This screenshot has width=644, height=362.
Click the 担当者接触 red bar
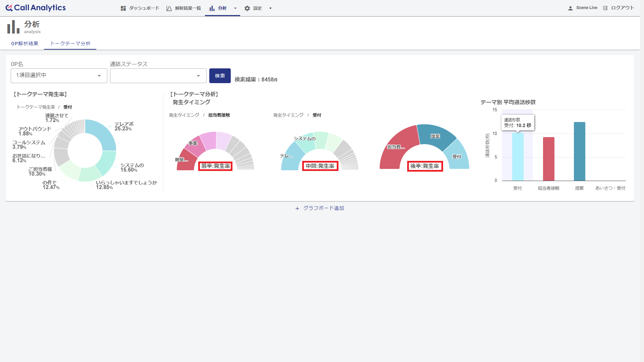click(x=549, y=159)
